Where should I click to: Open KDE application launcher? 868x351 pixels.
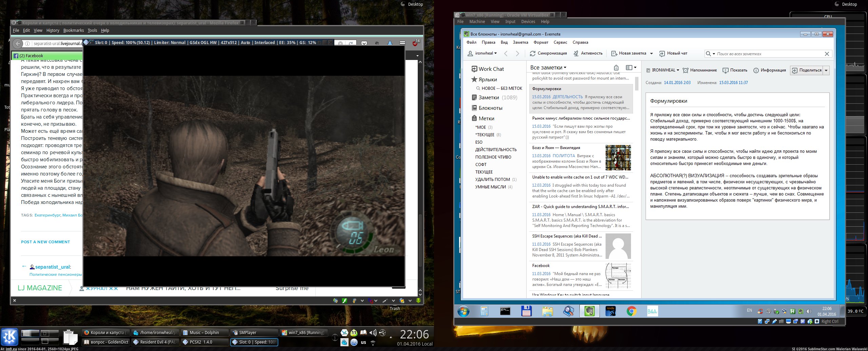[x=9, y=337]
